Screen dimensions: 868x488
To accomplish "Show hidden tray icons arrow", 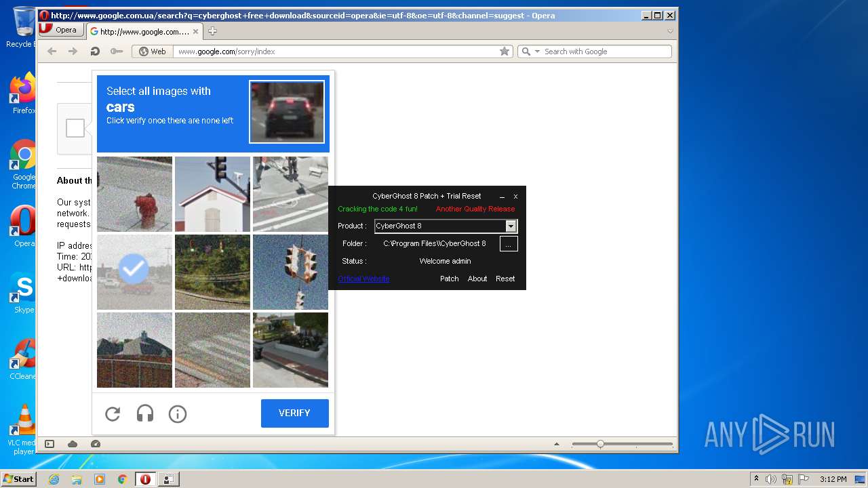I will [756, 479].
